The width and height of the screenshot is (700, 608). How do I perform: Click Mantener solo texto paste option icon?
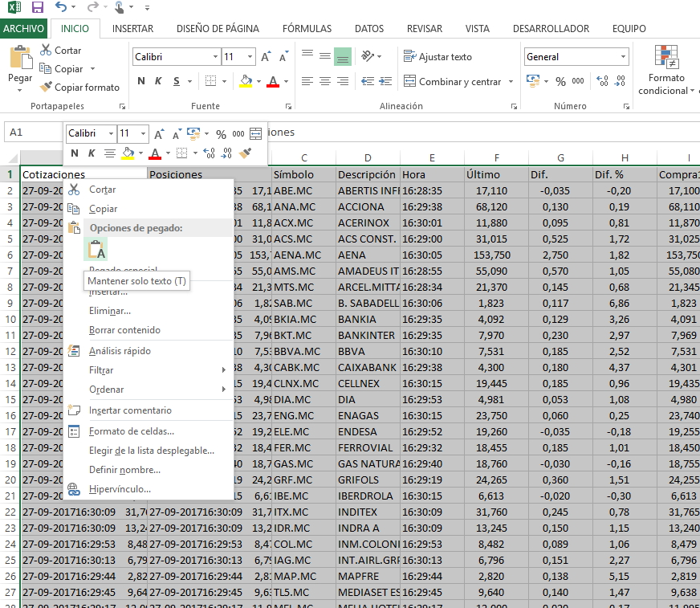[x=96, y=249]
